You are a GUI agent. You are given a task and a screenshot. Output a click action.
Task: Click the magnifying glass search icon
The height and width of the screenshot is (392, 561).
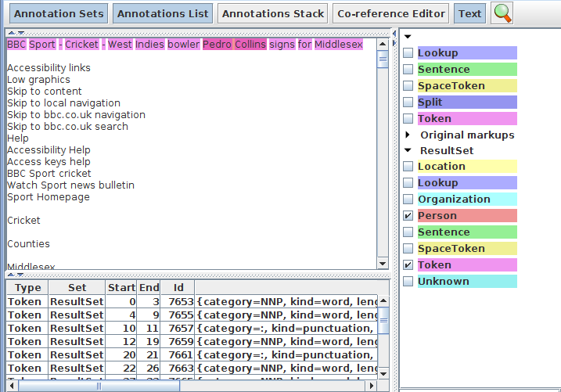(x=502, y=13)
